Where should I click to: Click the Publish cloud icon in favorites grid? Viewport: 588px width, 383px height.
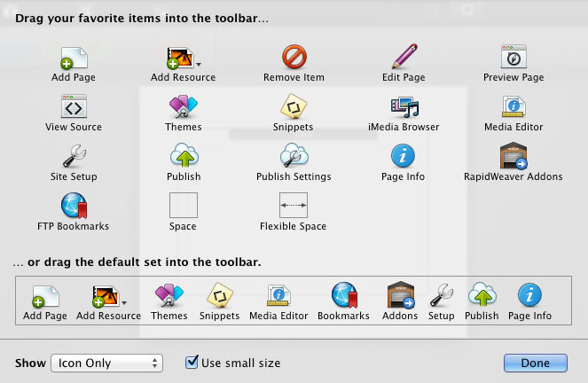pos(184,155)
